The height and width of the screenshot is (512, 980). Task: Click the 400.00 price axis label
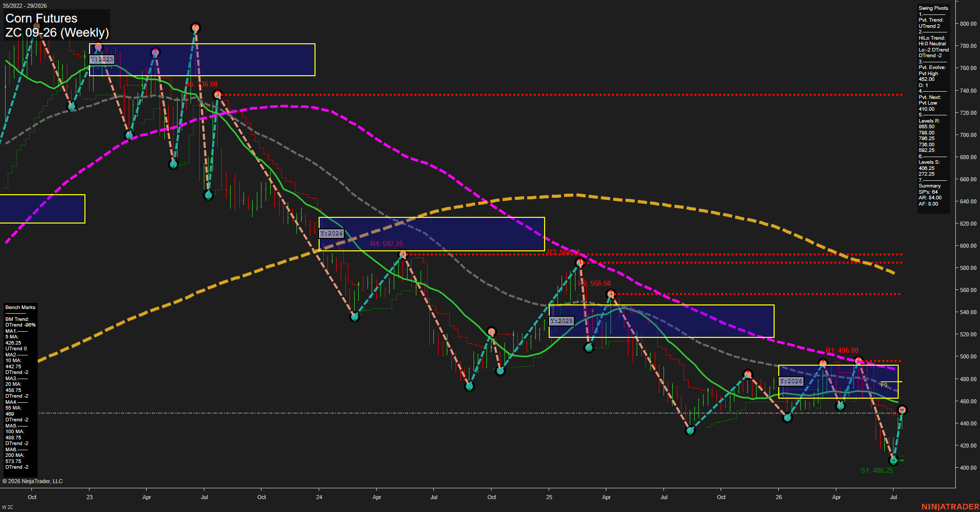tap(968, 468)
